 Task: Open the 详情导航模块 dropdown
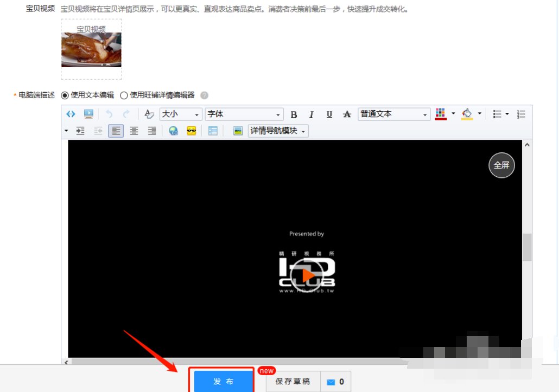(x=278, y=131)
